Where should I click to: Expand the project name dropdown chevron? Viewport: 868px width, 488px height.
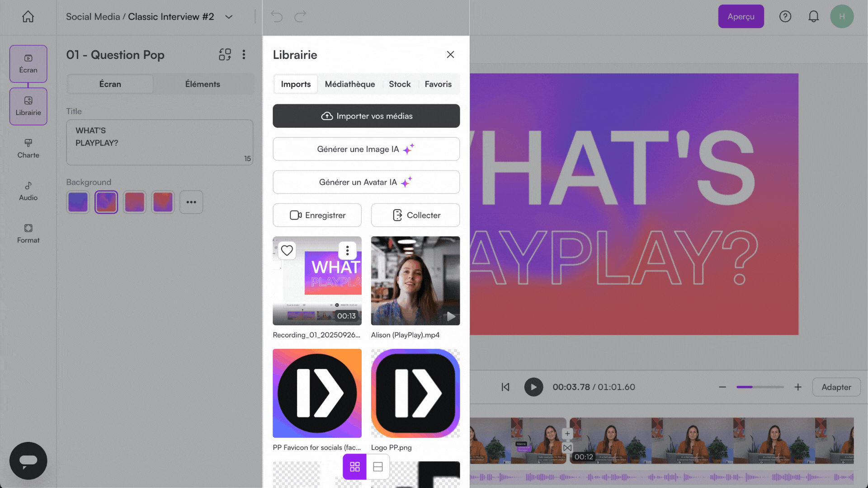(x=229, y=17)
